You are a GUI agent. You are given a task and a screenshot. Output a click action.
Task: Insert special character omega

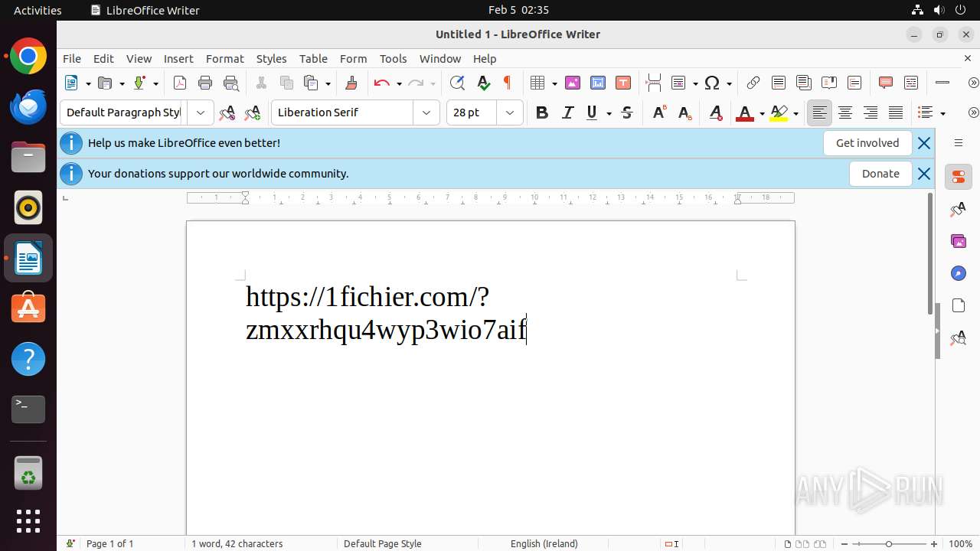coord(712,83)
